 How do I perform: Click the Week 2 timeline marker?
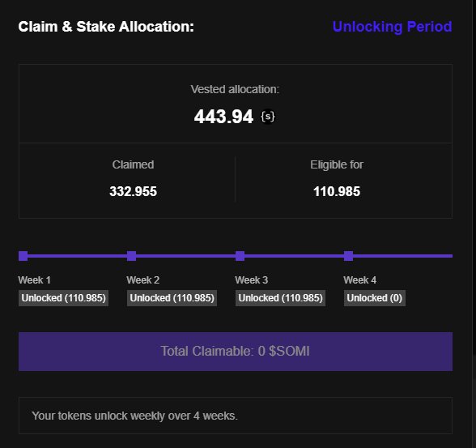(131, 256)
